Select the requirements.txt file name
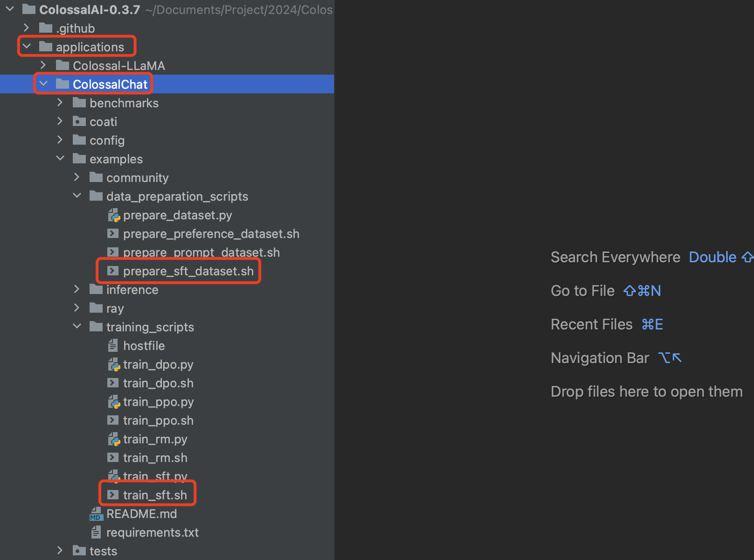Viewport: 754px width, 560px height. pos(152,532)
